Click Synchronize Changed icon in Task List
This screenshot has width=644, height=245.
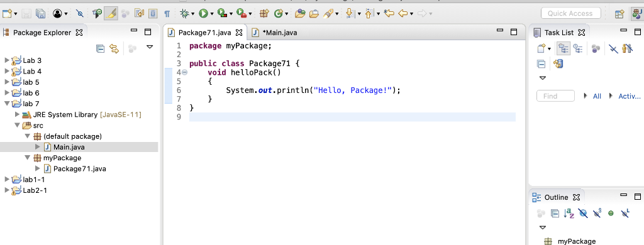coord(558,64)
